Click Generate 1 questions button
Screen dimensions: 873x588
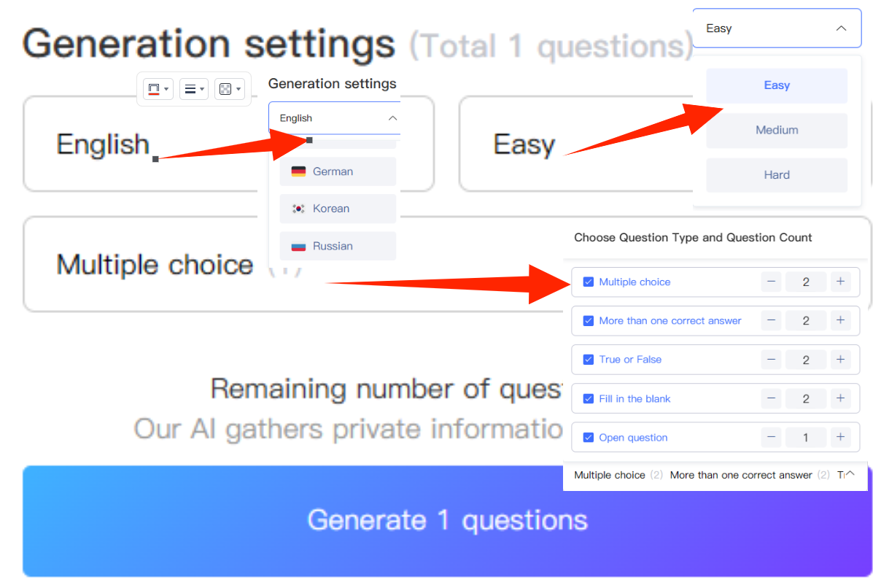[448, 521]
